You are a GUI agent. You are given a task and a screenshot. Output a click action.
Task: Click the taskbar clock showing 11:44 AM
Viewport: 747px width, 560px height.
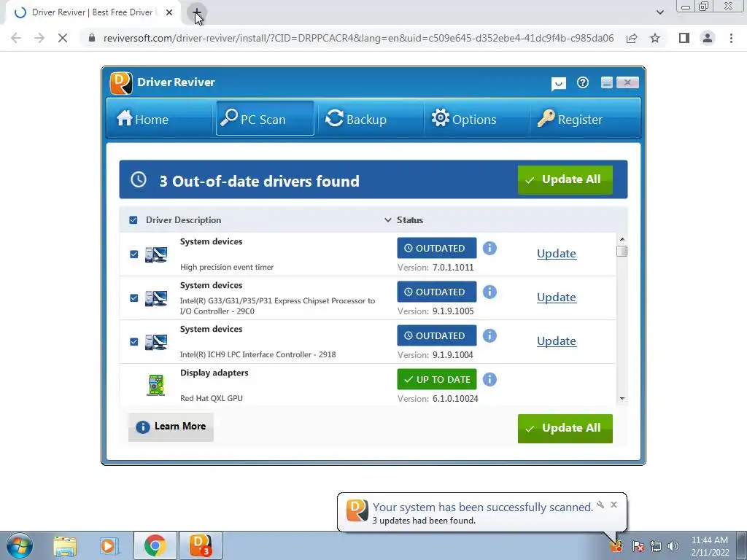[x=710, y=546]
